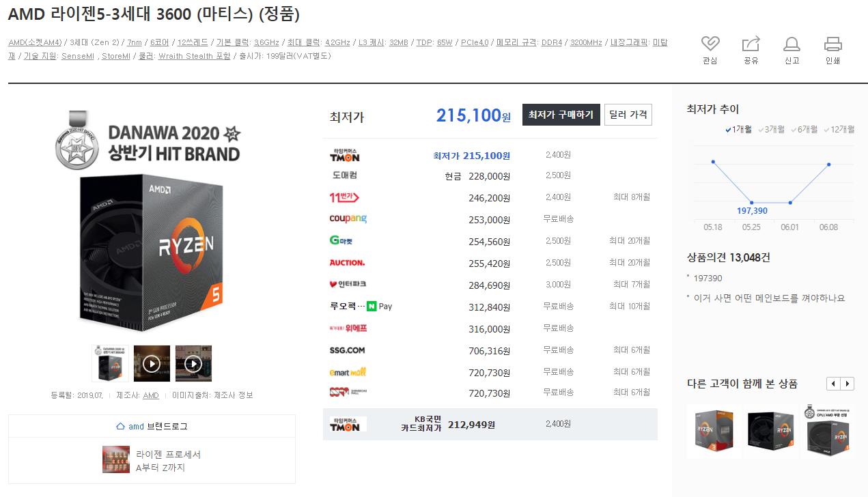Screen dimensions: 868x497
Task: Click the 최저가 구매하기 button
Action: pyautogui.click(x=561, y=115)
